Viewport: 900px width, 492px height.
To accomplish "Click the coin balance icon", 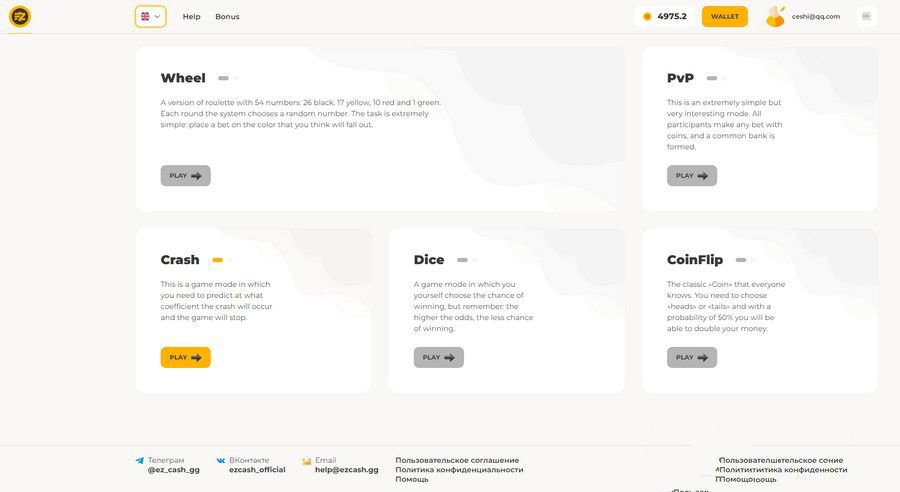I will pos(647,16).
